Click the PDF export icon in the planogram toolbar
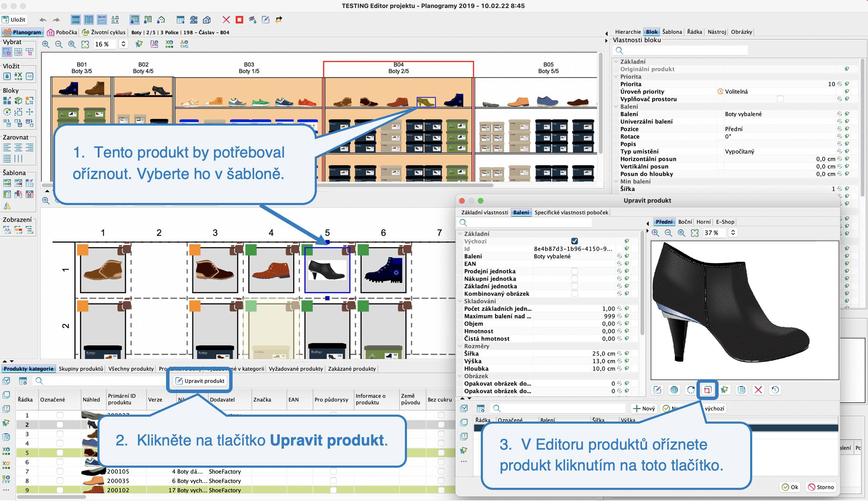 [x=154, y=44]
